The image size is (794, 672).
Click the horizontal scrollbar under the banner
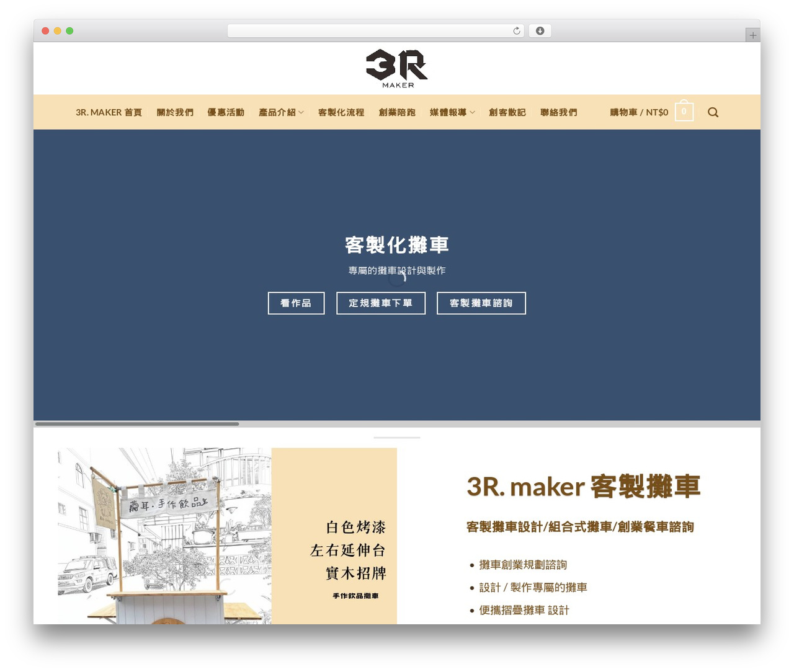coord(137,424)
